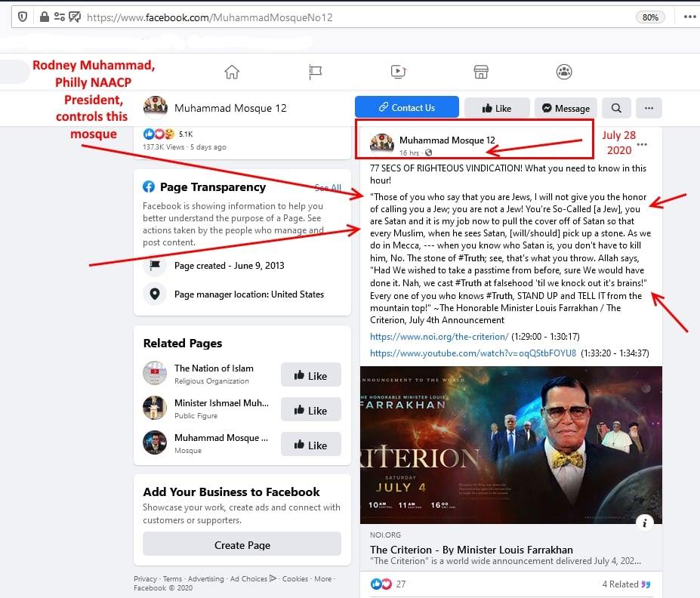The image size is (700, 598).
Task: Open the Pages flag icon
Action: (315, 72)
